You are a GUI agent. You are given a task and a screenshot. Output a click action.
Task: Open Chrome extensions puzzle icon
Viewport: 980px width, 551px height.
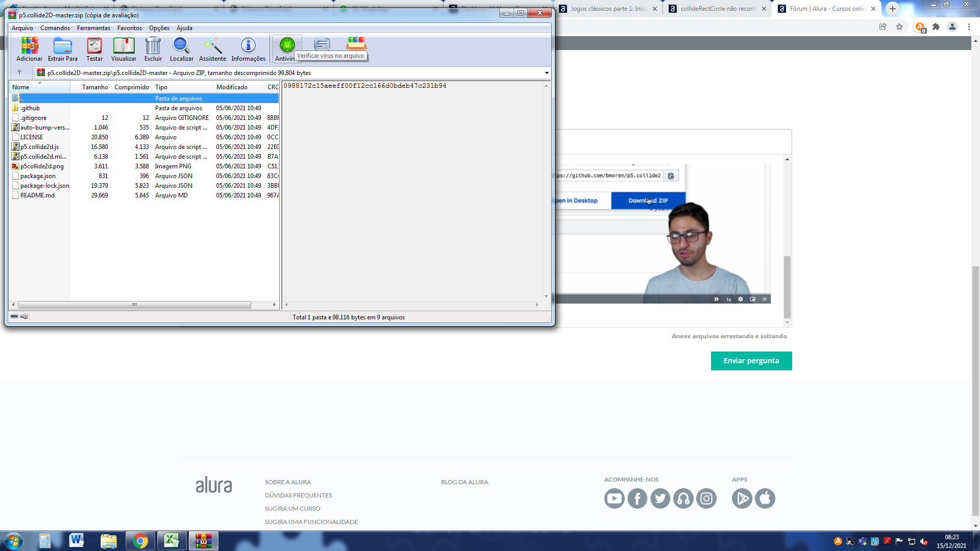click(x=936, y=27)
